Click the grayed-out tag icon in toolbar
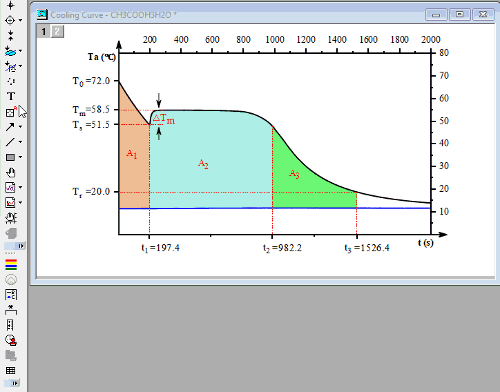The width and height of the screenshot is (500, 392). click(11, 233)
